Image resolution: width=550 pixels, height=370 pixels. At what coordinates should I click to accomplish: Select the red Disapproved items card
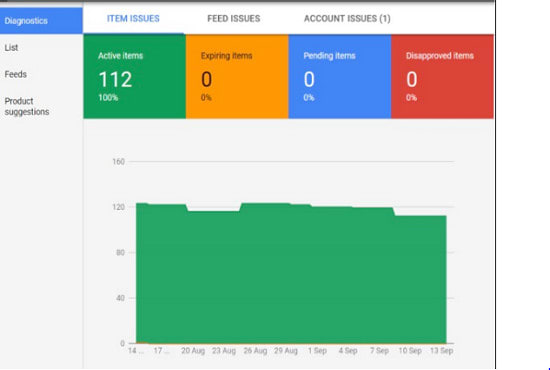click(x=442, y=77)
